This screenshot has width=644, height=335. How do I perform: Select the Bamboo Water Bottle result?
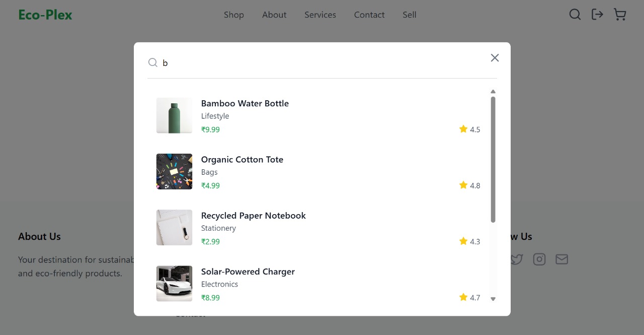click(245, 104)
